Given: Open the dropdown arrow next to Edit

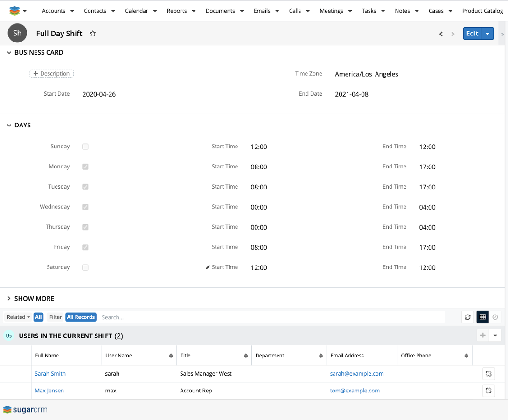Looking at the screenshot, I should [x=487, y=34].
